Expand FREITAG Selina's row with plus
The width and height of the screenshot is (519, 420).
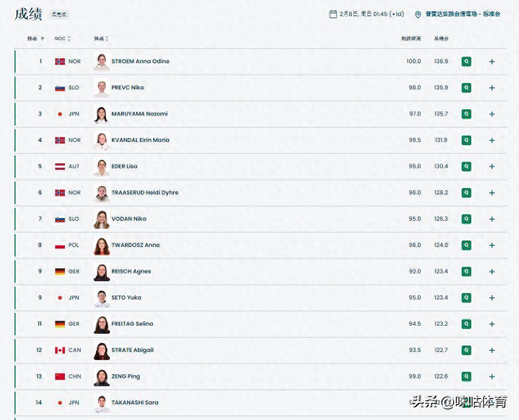click(x=492, y=324)
